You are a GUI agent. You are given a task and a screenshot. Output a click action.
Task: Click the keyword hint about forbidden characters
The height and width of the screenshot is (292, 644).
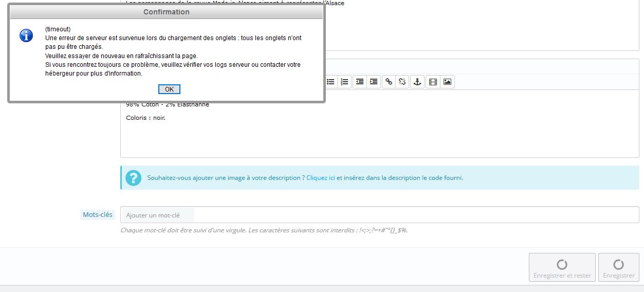(x=264, y=230)
